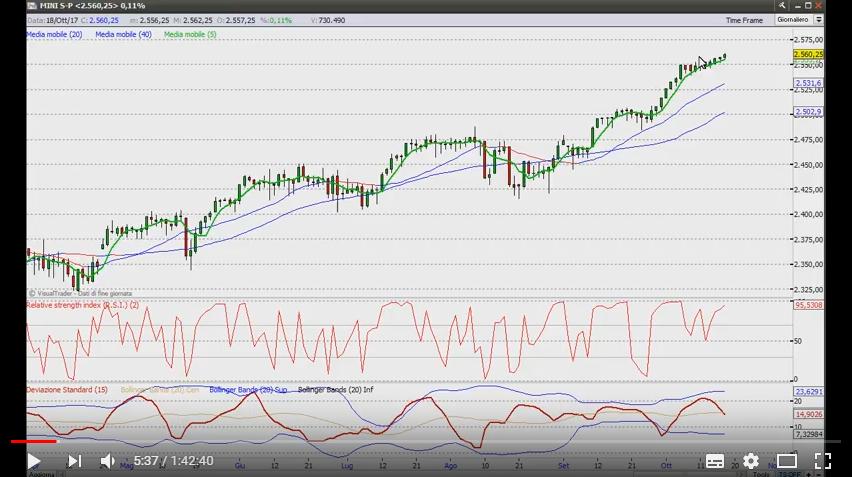Screen dimensions: 852x477
Task: Click the 95,5308 RSI value tag
Action: coord(808,305)
